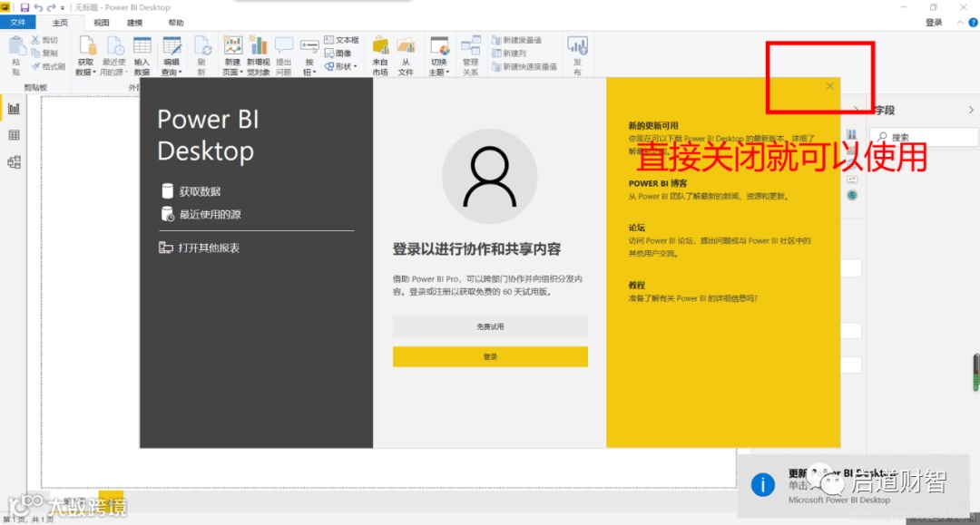Viewport: 980px width, 525px height.
Task: Click the globe map visual icon
Action: coord(852,195)
